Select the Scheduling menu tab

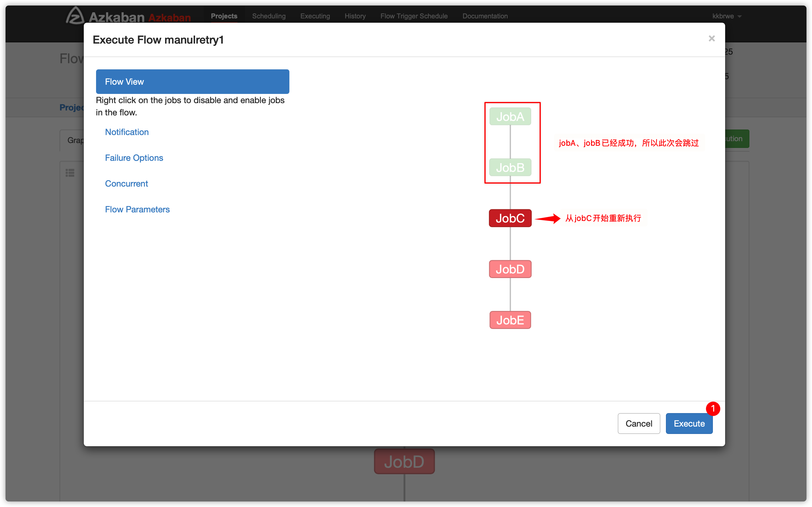[269, 16]
